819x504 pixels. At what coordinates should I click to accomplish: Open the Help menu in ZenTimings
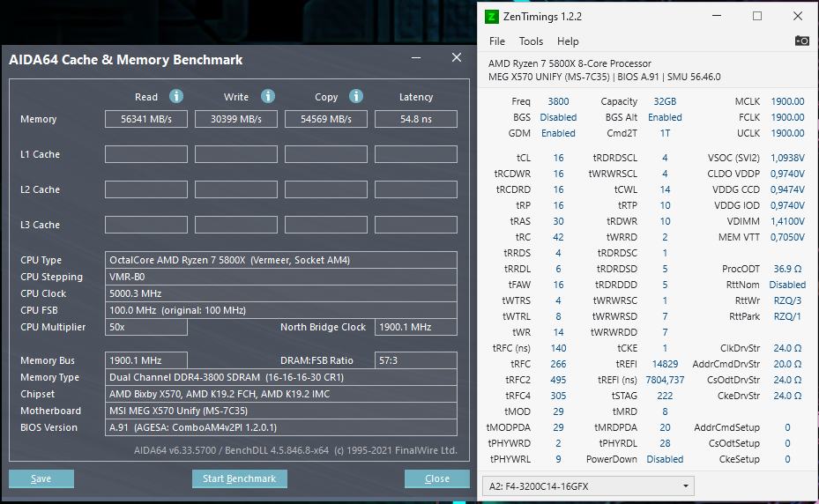568,41
